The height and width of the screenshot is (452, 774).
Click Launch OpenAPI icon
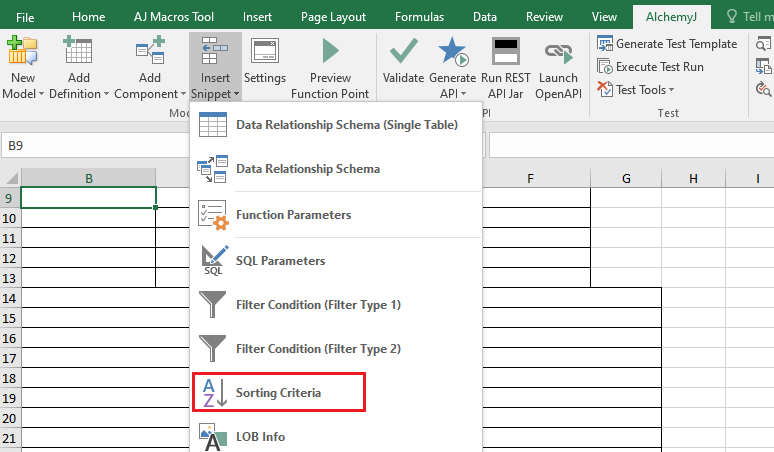pos(558,52)
